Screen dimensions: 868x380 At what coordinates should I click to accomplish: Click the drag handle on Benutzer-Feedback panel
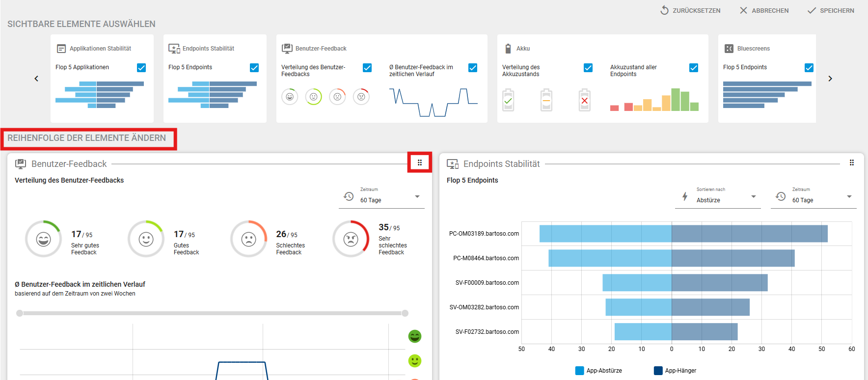point(420,163)
